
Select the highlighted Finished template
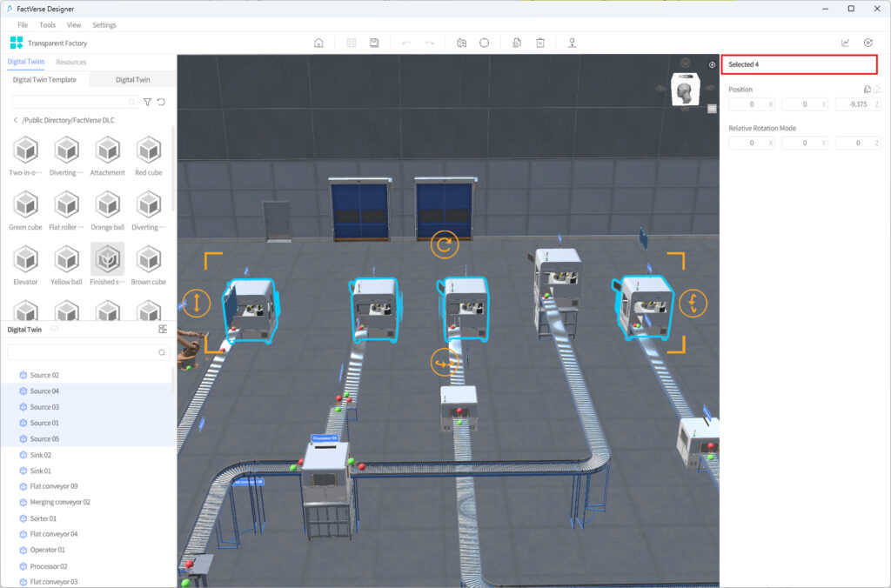[x=107, y=264]
